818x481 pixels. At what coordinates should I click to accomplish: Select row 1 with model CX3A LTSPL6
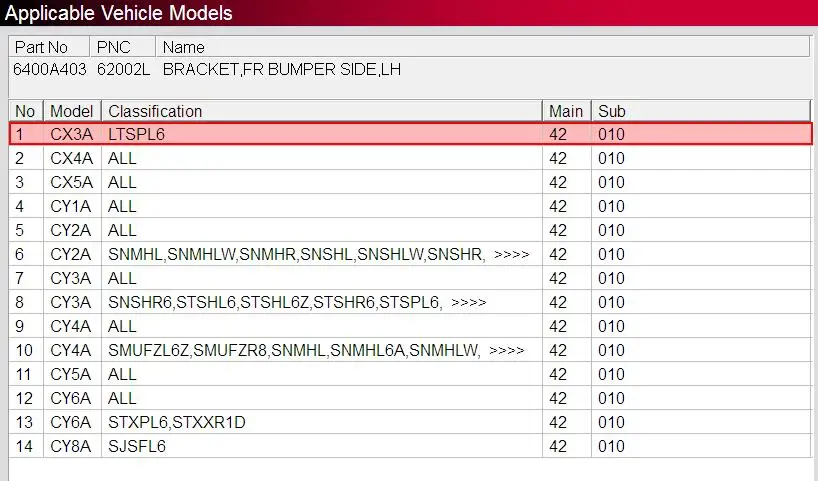pos(411,134)
